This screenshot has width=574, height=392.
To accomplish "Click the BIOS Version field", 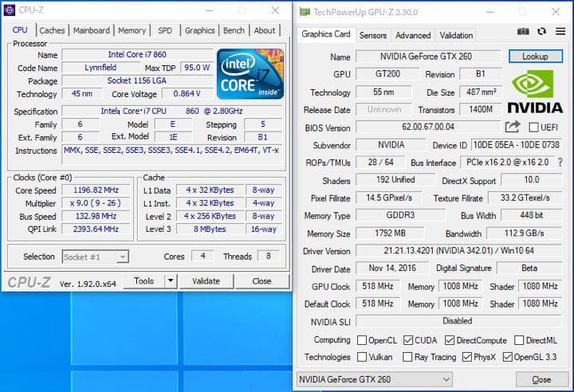I will click(427, 127).
